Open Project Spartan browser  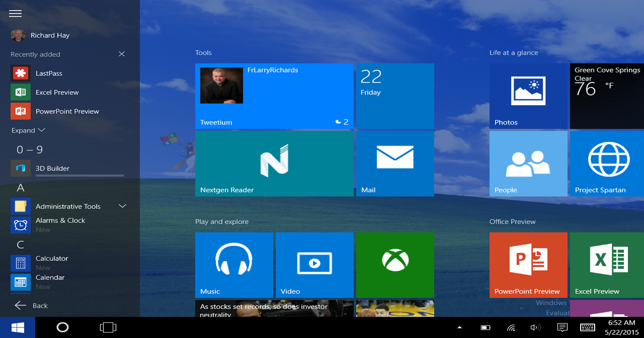coord(605,163)
